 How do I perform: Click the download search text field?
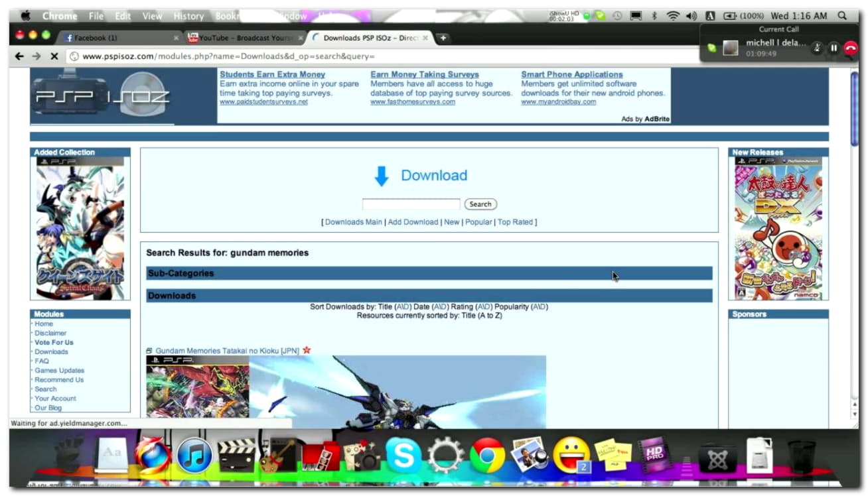coord(411,204)
